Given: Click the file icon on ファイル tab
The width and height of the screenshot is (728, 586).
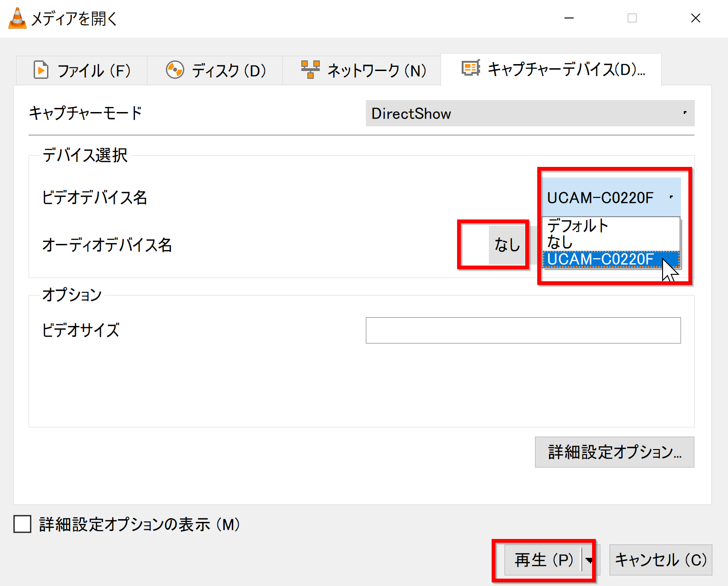Looking at the screenshot, I should (41, 70).
